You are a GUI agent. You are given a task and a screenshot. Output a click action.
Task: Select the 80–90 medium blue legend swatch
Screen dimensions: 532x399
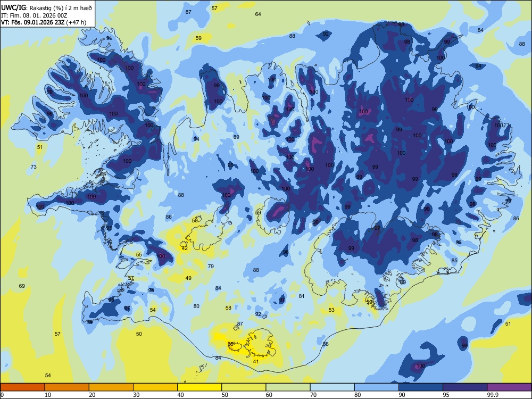click(x=377, y=387)
